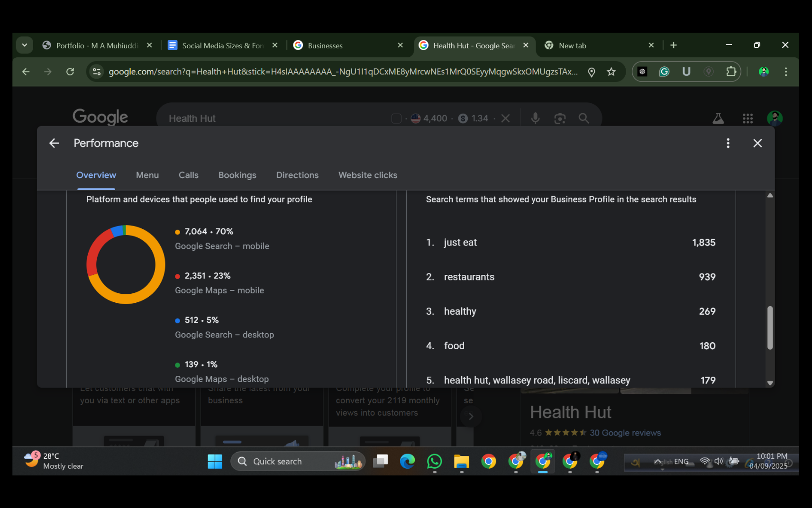Close the Performance panel
Screen dimensions: 812x508
757,143
